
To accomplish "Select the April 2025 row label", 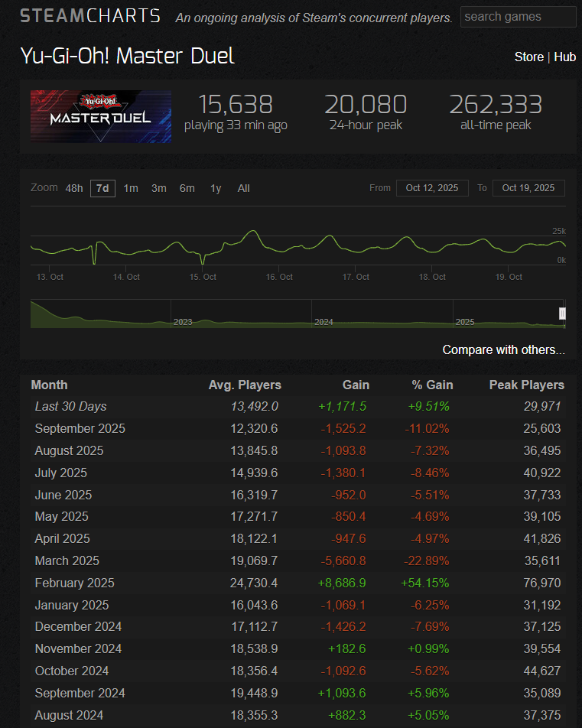I will pos(62,538).
